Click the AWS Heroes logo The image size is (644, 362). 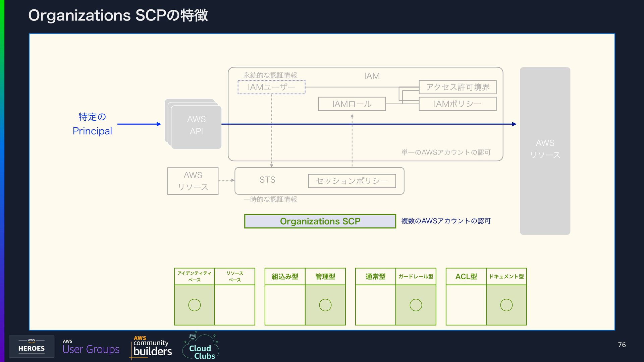coord(32,346)
